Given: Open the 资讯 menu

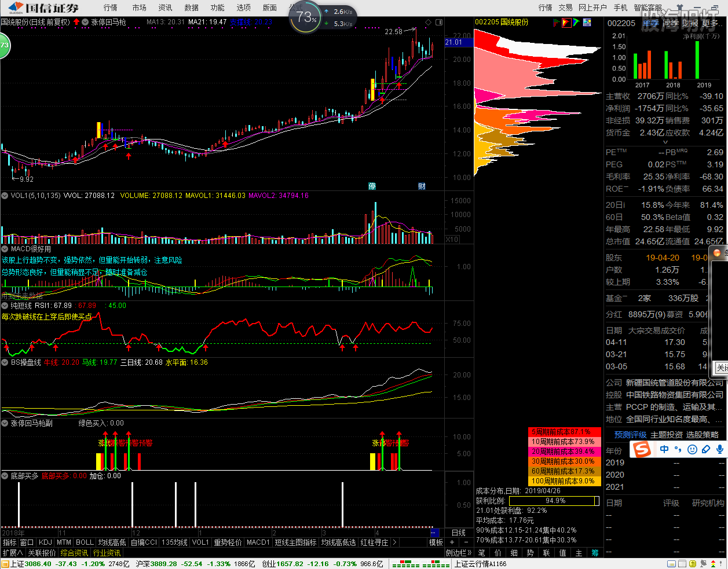Looking at the screenshot, I should [165, 8].
